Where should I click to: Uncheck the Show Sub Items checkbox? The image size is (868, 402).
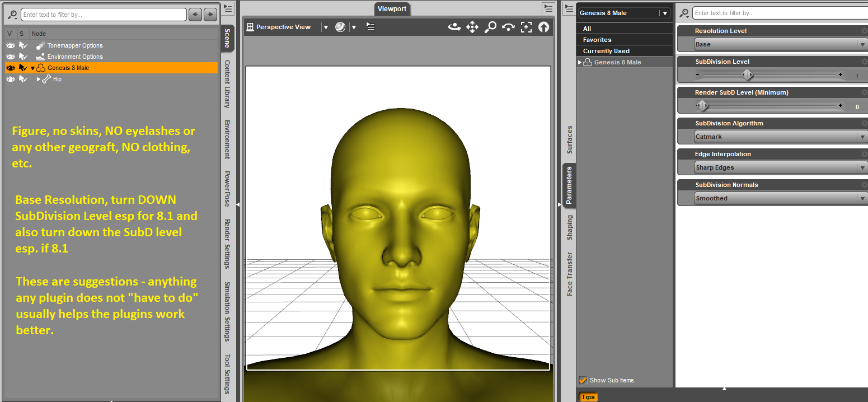click(583, 380)
